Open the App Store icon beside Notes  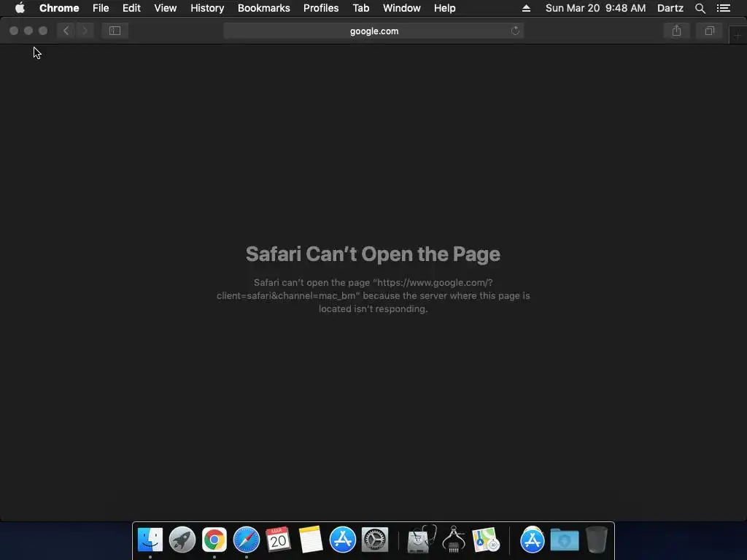point(343,540)
